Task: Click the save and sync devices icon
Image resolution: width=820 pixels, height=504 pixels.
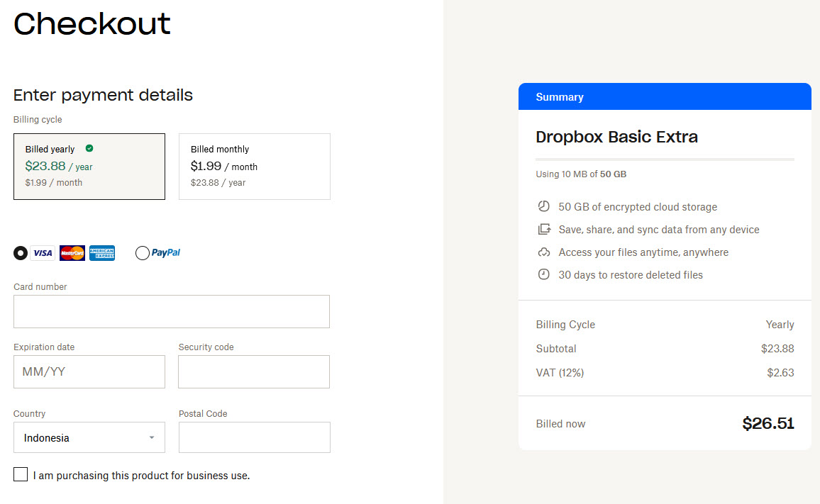Action: coord(543,229)
